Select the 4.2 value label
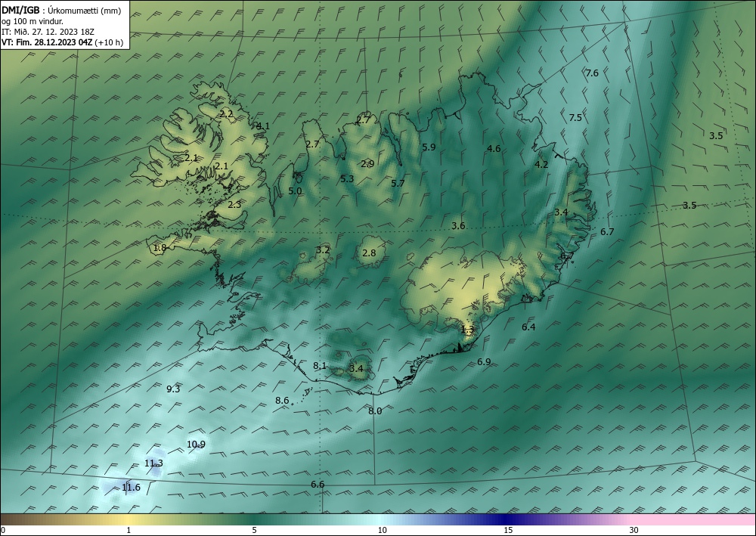 tap(541, 164)
